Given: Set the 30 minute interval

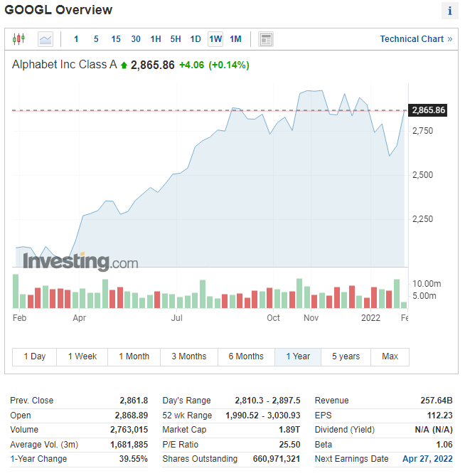Looking at the screenshot, I should click(x=136, y=39).
